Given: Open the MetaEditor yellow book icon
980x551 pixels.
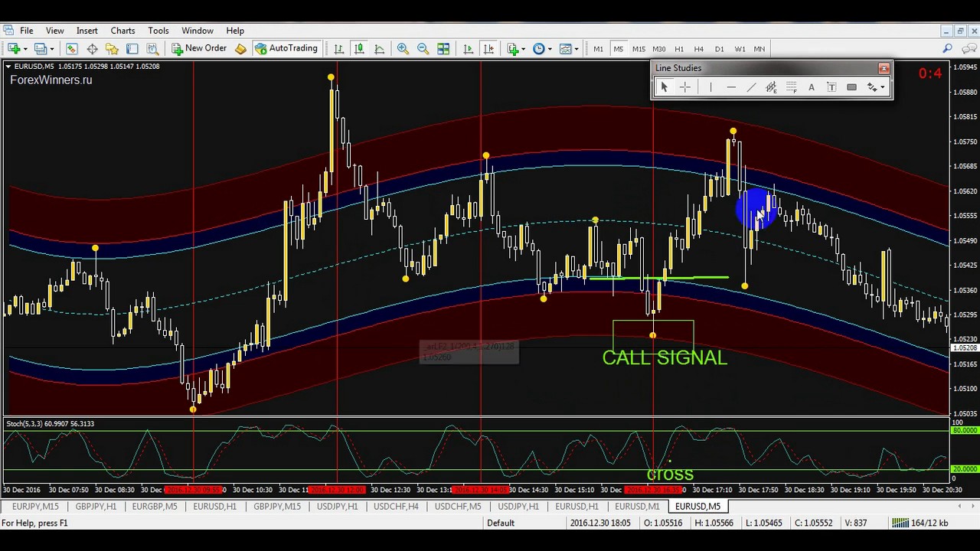Looking at the screenshot, I should click(x=240, y=49).
